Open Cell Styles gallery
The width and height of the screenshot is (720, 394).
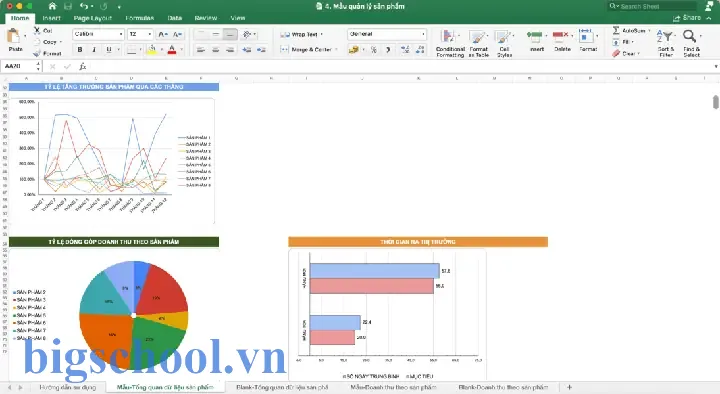coord(504,43)
